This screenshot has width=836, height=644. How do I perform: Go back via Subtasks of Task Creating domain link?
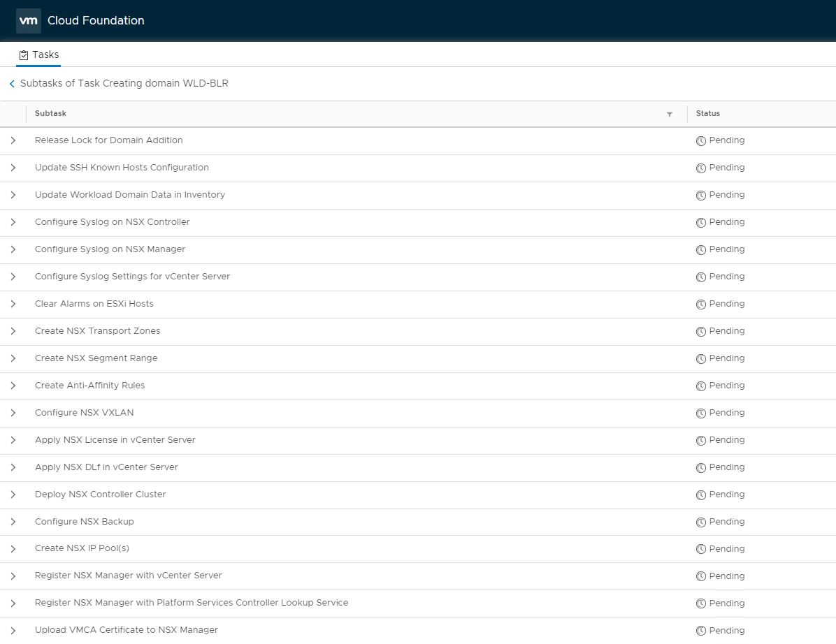point(124,84)
